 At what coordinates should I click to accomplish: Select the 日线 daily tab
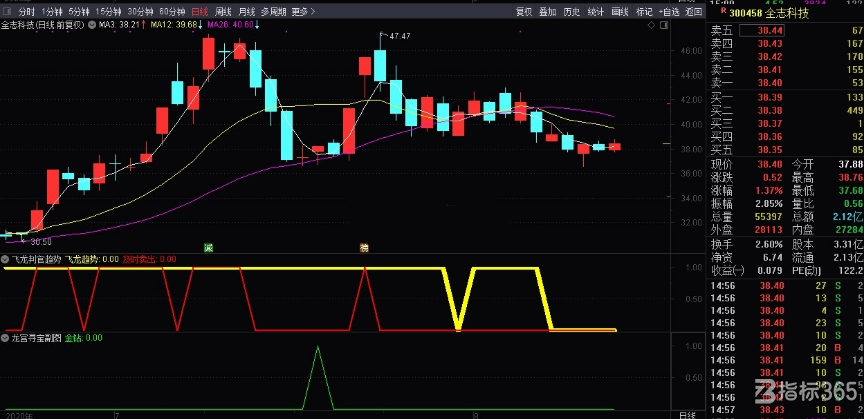(200, 12)
